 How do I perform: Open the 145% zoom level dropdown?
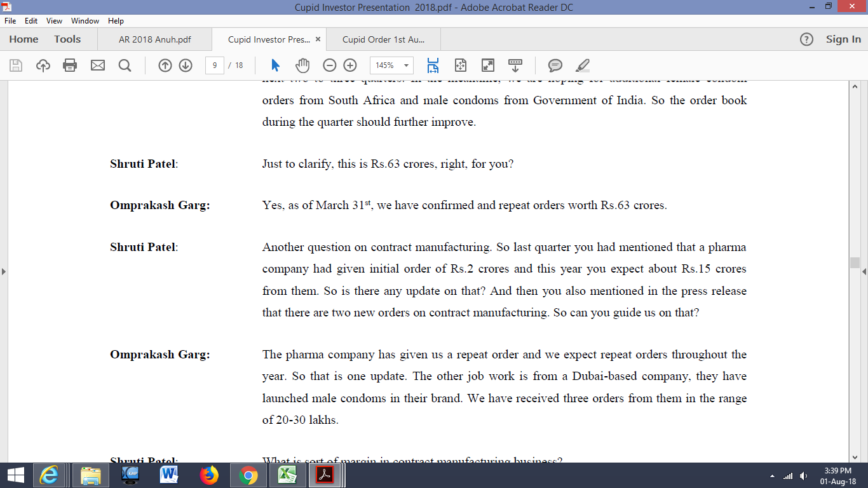406,65
